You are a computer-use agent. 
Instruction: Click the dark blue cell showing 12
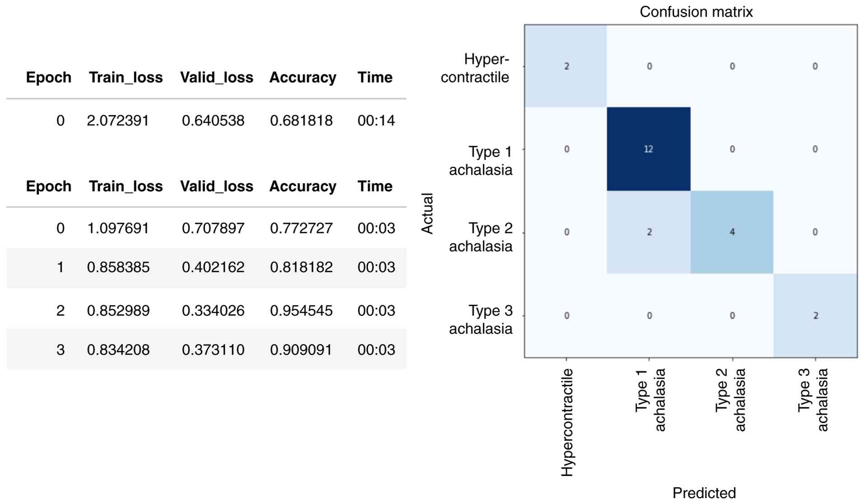(x=648, y=149)
